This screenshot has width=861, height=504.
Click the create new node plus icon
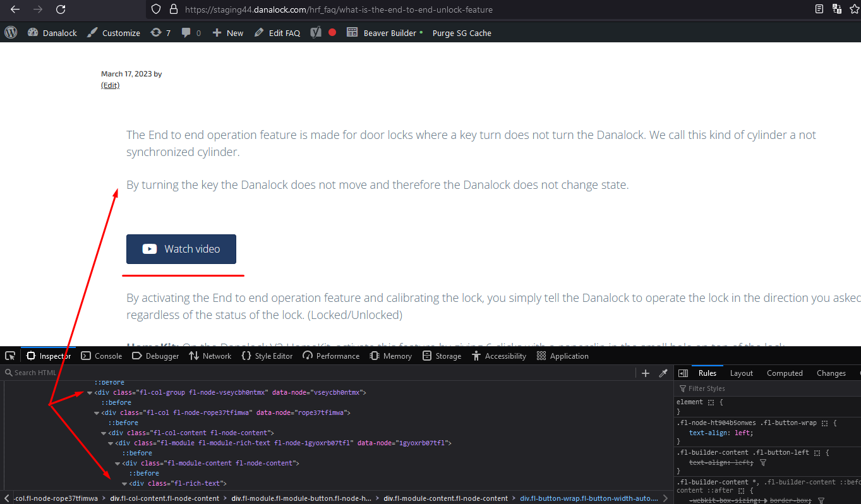[646, 373]
